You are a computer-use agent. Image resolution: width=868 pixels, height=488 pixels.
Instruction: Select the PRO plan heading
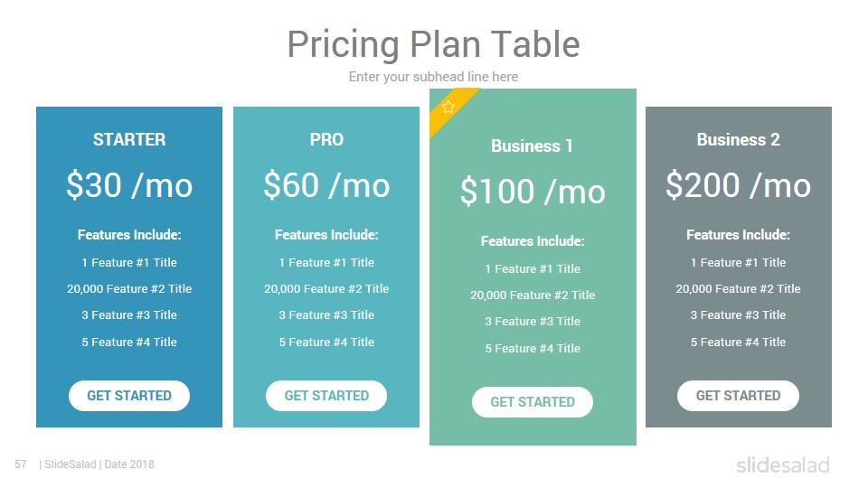[x=326, y=139]
